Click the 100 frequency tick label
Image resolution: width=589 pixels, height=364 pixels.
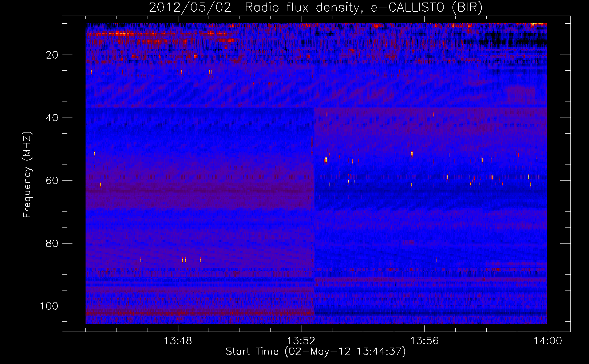click(49, 306)
